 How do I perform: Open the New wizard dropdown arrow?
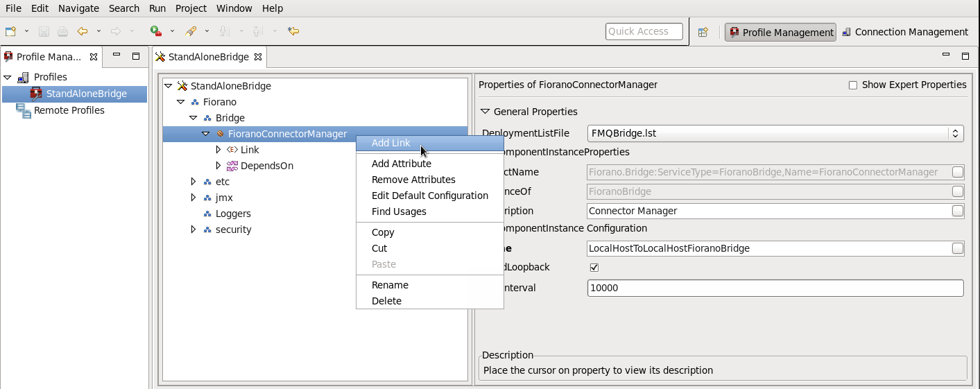[27, 31]
